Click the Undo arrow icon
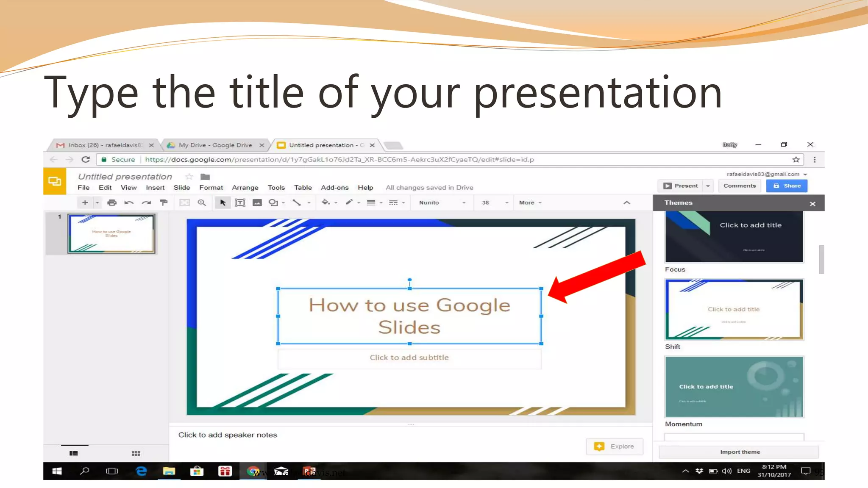868x488 pixels. point(129,202)
